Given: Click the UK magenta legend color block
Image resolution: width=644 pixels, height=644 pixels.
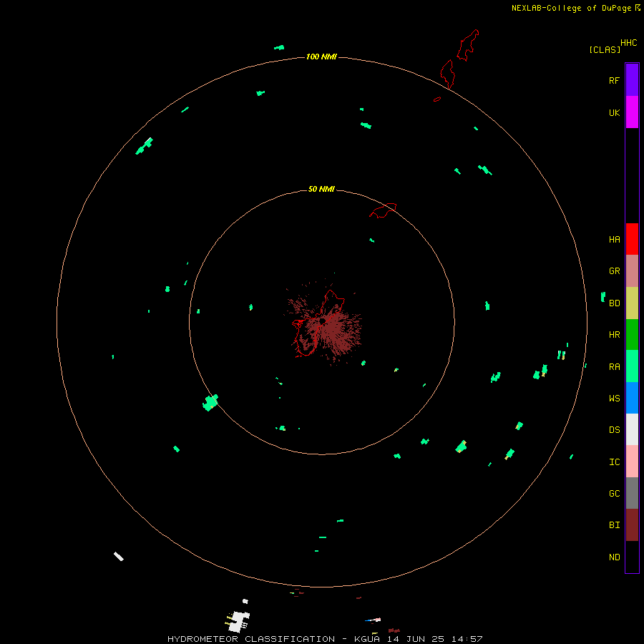Looking at the screenshot, I should [x=632, y=112].
